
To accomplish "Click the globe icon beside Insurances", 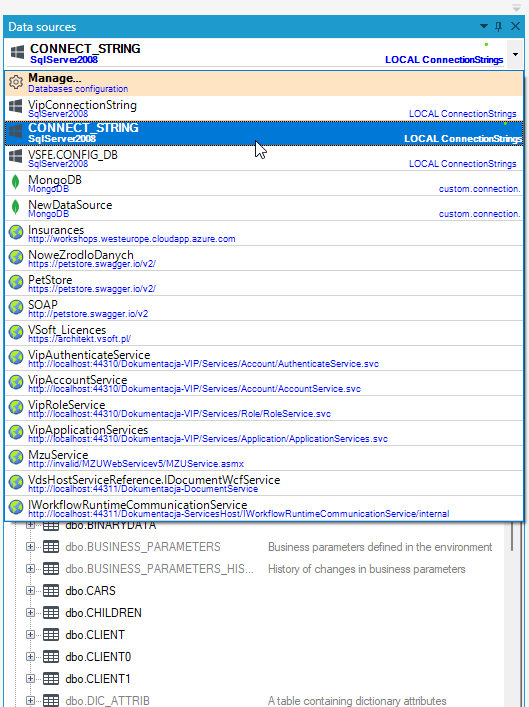I will tap(16, 233).
